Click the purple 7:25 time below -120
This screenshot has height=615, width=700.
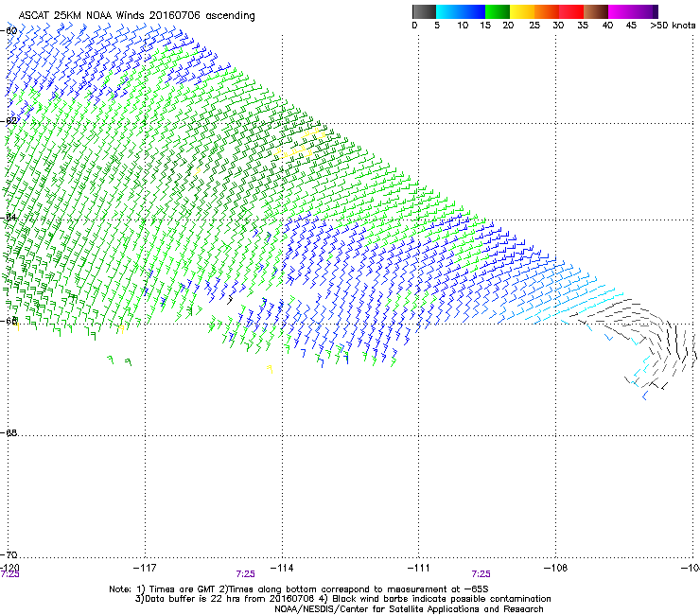click(x=9, y=574)
